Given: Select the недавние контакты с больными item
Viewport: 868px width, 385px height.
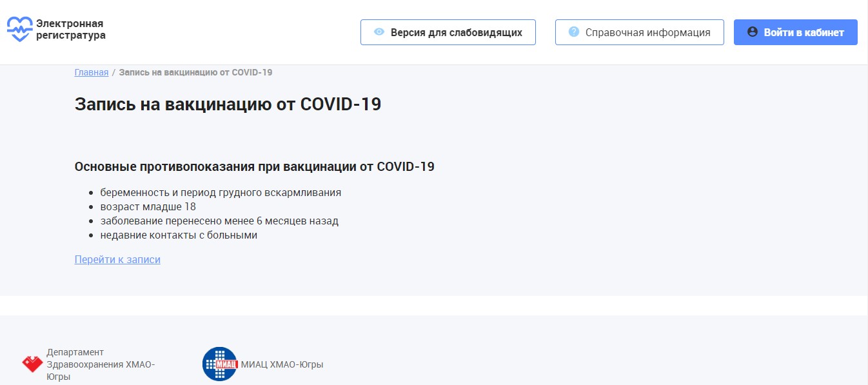Looking at the screenshot, I should click(x=179, y=235).
